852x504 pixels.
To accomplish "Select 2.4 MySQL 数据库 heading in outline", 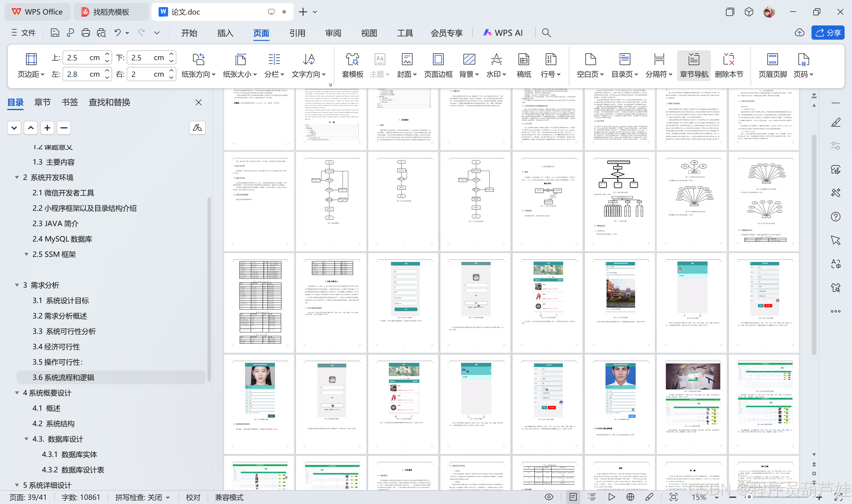I will click(62, 239).
